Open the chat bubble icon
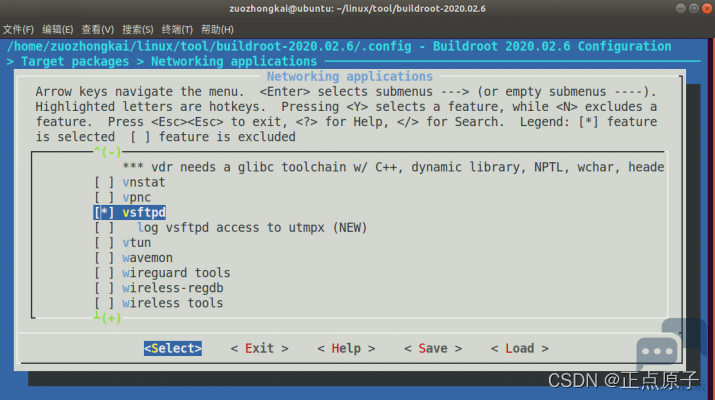This screenshot has height=401, width=715. click(657, 351)
